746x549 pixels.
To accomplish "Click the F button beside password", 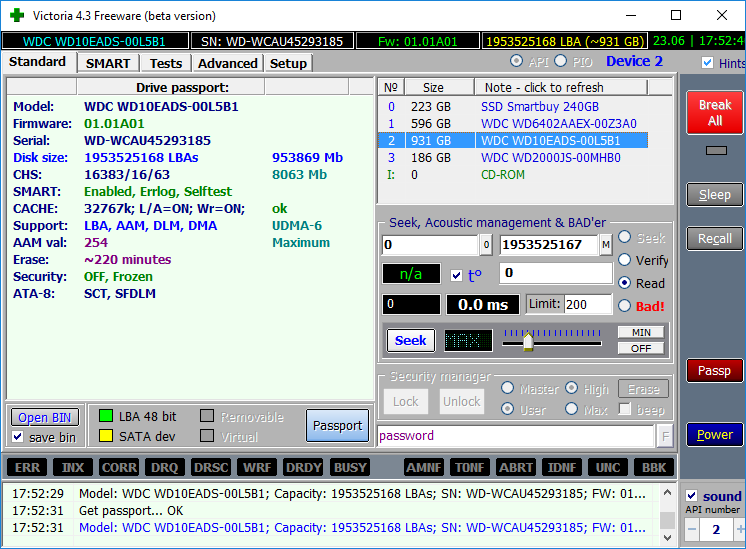I will click(665, 436).
